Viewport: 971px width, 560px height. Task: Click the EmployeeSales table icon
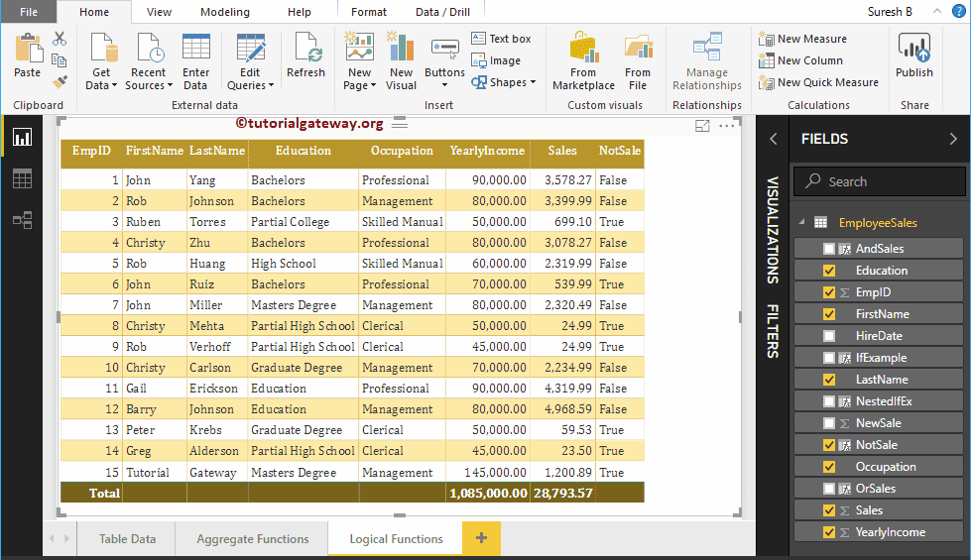820,223
